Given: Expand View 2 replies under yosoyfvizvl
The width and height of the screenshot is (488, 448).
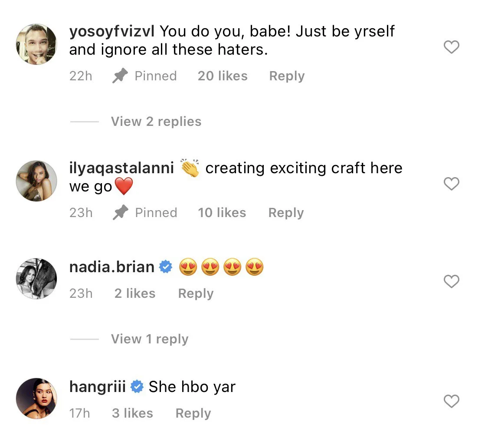Looking at the screenshot, I should pos(156,122).
